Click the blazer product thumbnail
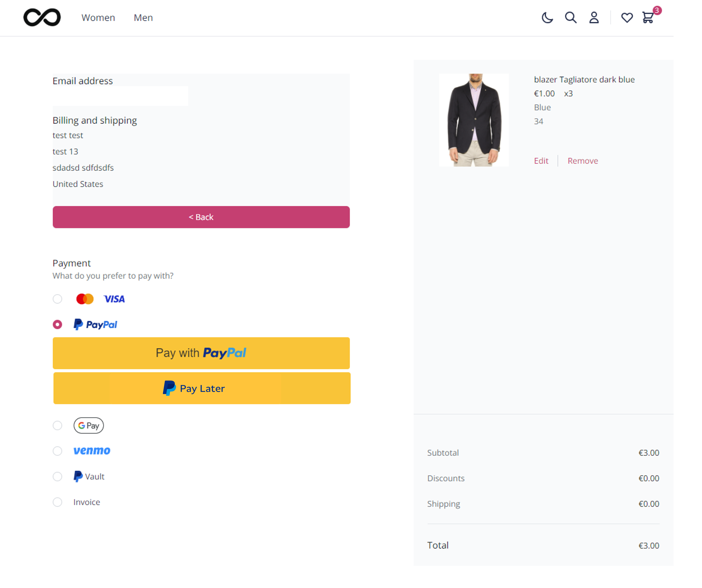702x588 pixels. tap(474, 120)
